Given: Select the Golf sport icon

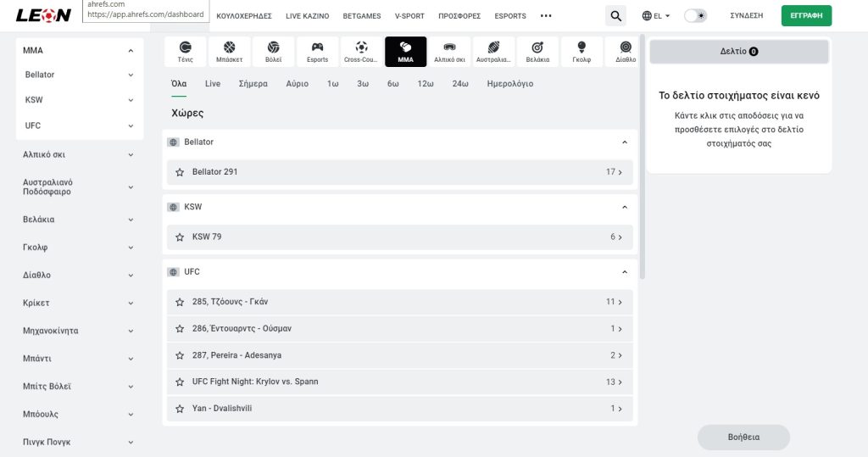Looking at the screenshot, I should tap(581, 52).
